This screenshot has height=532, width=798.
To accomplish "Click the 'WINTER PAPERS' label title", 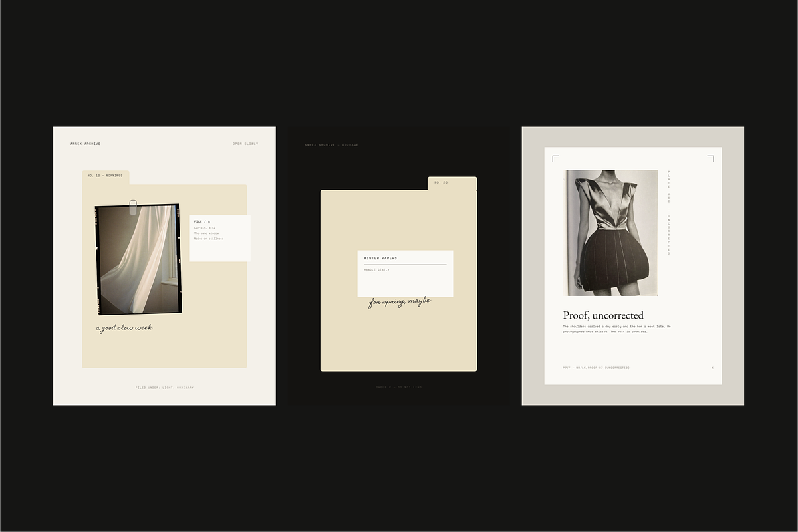I will point(380,258).
